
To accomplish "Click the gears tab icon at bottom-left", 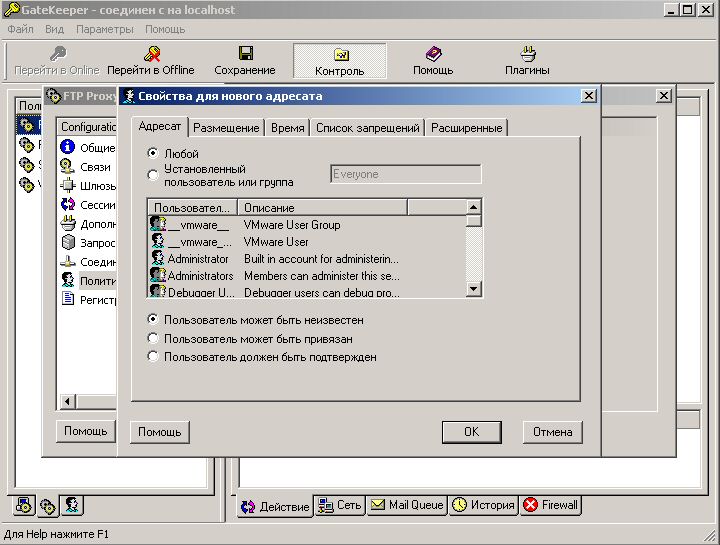I will (47, 507).
